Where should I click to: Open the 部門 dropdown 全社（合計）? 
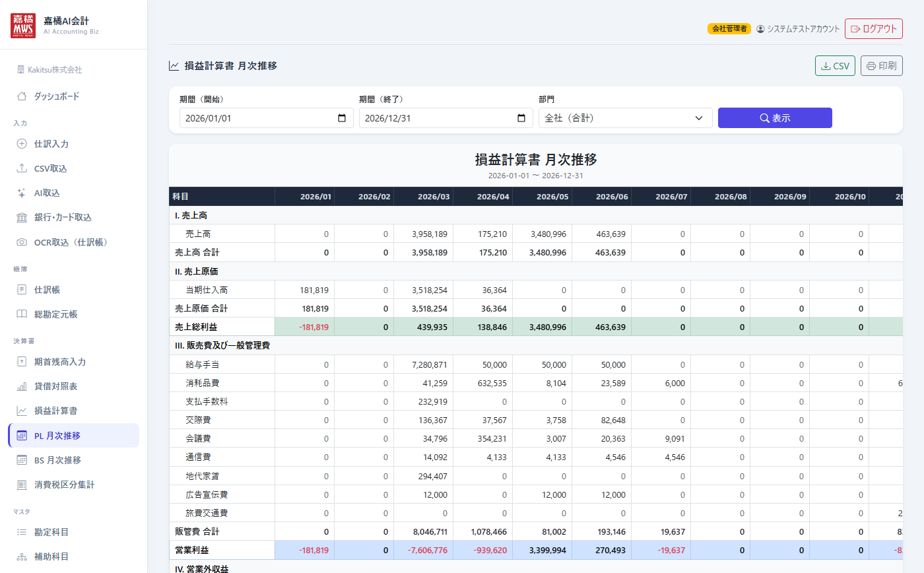[626, 118]
